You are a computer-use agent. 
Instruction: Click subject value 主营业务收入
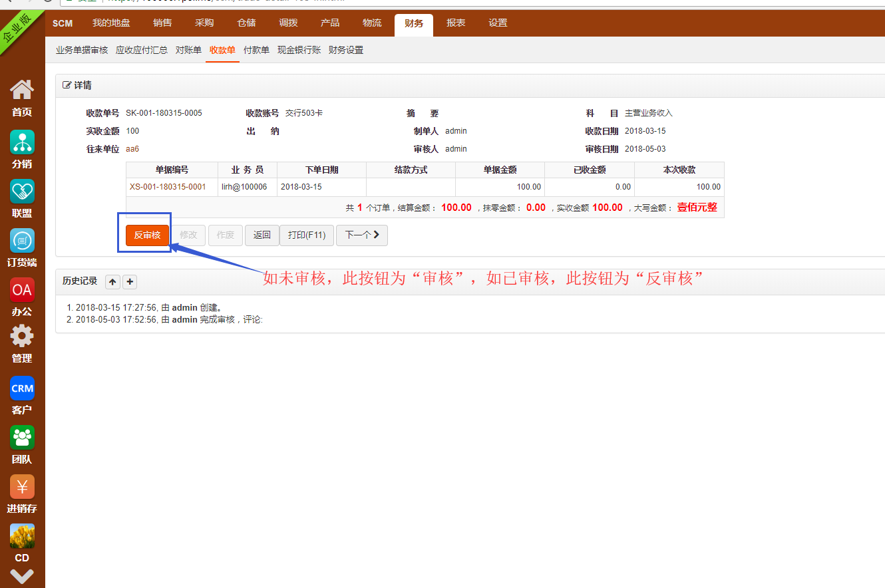tap(649, 113)
